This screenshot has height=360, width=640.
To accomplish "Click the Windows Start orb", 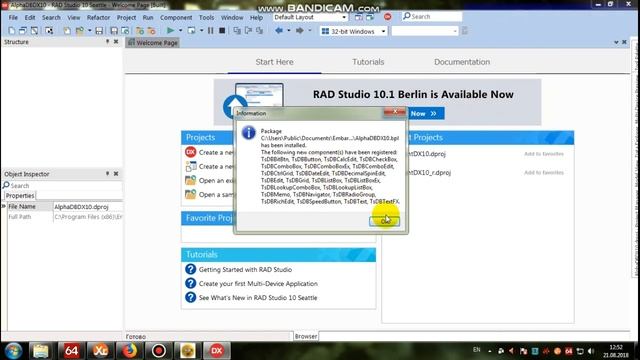I will pos(13,351).
